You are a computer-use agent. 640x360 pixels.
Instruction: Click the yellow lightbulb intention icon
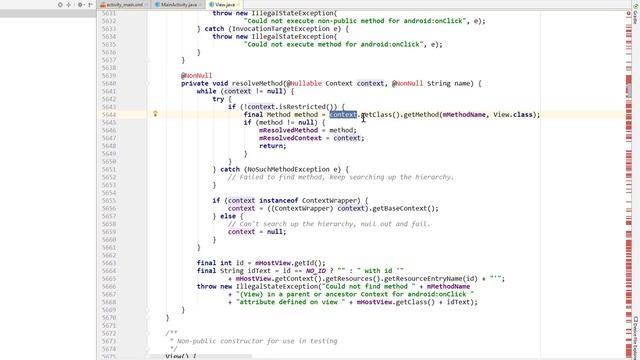(155, 114)
